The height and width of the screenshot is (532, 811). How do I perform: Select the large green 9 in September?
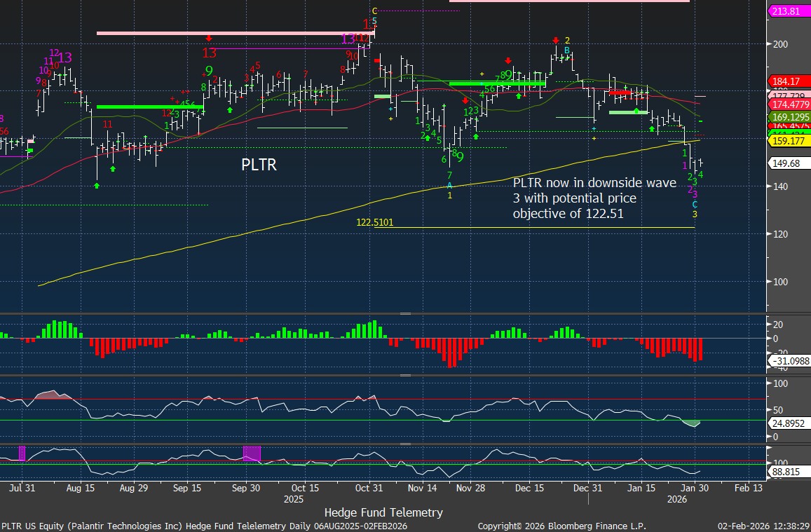pyautogui.click(x=209, y=71)
